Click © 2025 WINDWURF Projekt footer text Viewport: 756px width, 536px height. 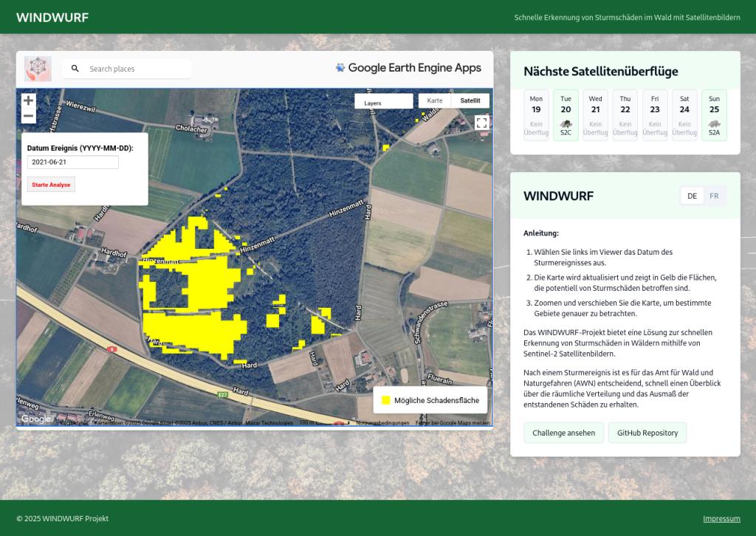[62, 518]
